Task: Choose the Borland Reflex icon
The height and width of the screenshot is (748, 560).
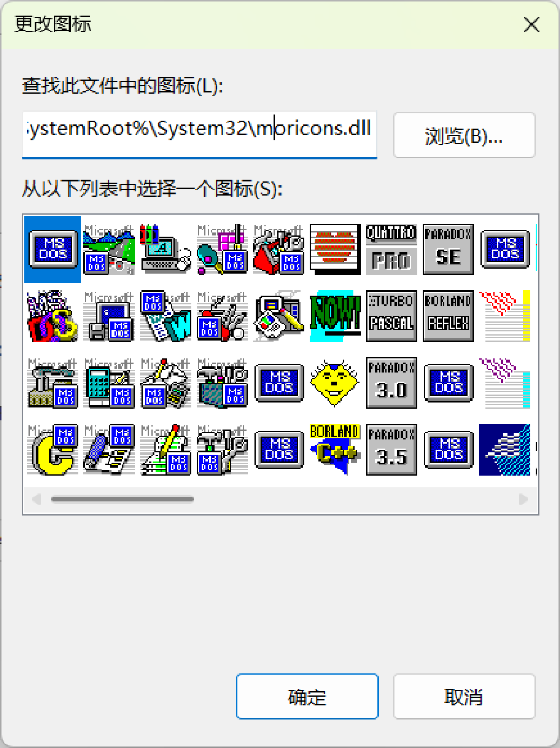Action: coord(449,316)
